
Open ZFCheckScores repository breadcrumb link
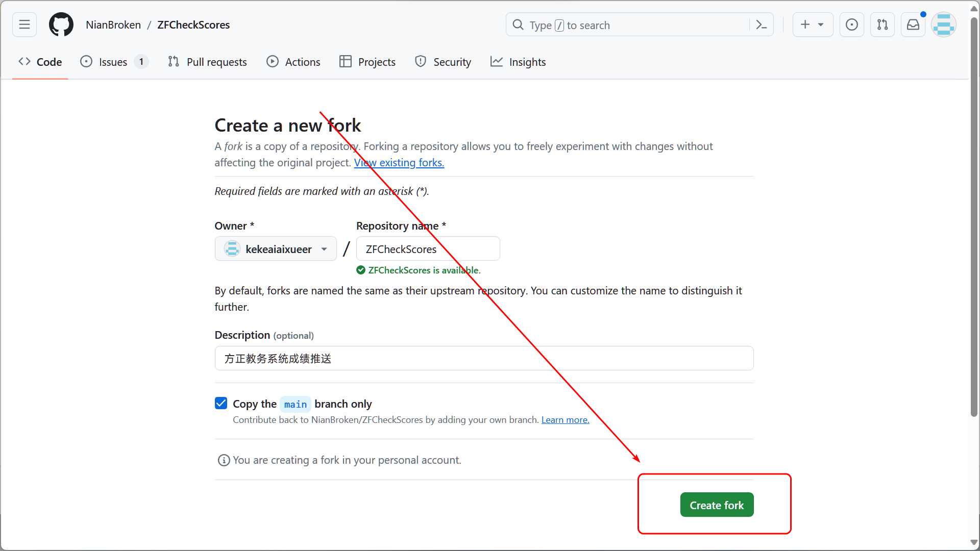[193, 24]
